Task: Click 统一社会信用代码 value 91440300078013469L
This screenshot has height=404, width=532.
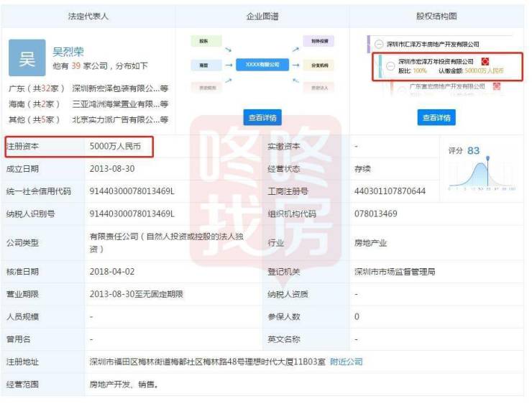Action: point(132,191)
